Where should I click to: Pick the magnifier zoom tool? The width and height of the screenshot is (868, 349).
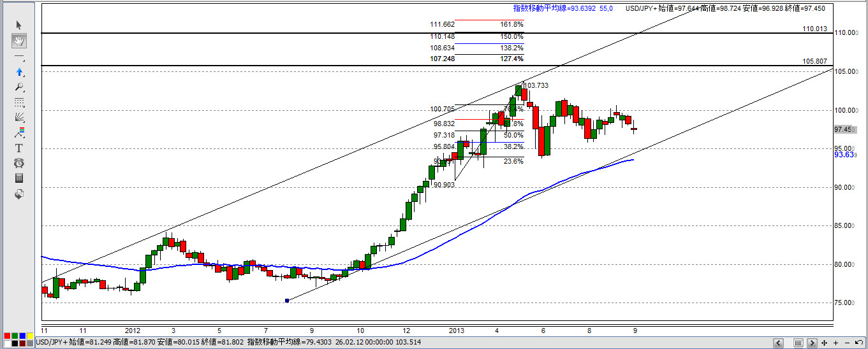19,87
